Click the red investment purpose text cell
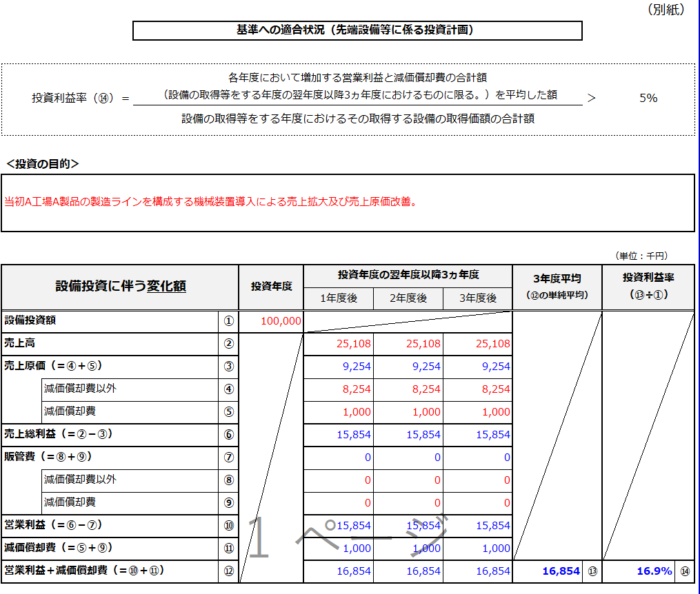 [x=348, y=203]
